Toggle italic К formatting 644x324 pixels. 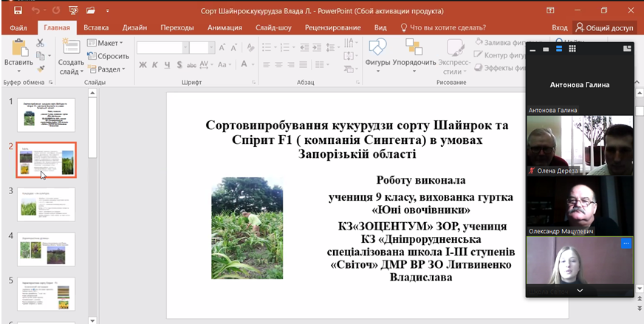click(x=155, y=65)
